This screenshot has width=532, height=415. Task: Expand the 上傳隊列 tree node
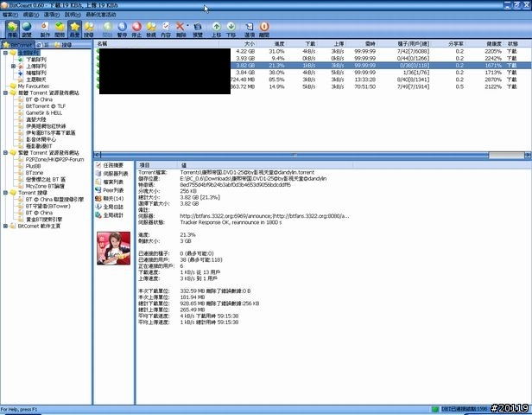point(13,67)
